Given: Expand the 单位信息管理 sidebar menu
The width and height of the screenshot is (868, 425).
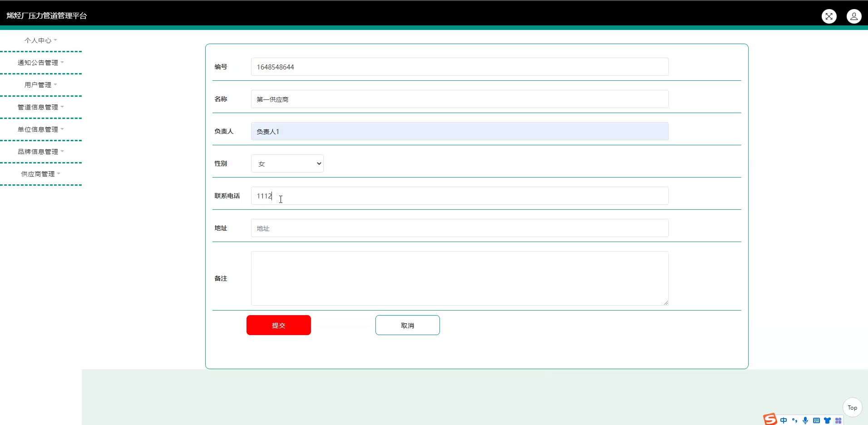Looking at the screenshot, I should (41, 129).
